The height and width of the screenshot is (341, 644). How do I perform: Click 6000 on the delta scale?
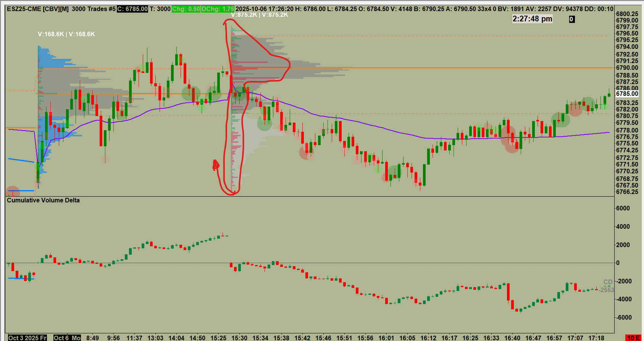pos(623,208)
